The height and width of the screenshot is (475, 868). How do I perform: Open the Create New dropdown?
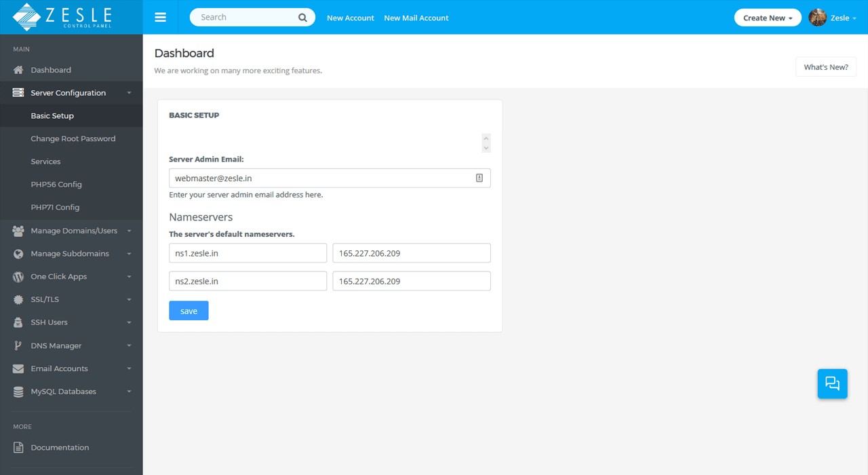point(767,17)
